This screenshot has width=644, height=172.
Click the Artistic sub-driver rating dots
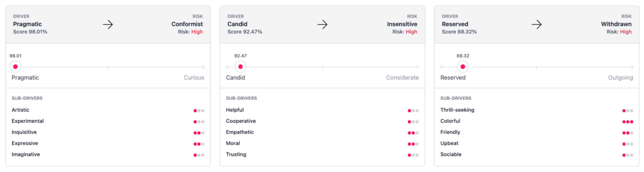[199, 110]
